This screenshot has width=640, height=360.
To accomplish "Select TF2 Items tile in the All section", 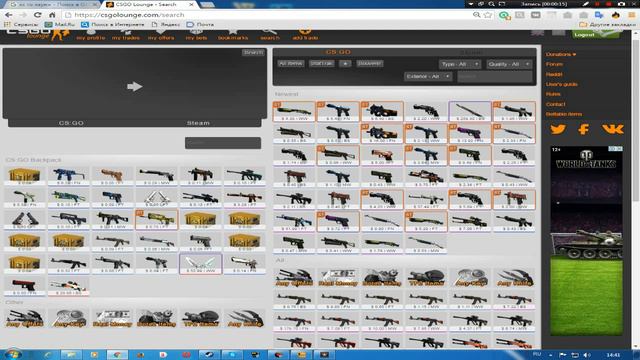I will click(x=426, y=277).
